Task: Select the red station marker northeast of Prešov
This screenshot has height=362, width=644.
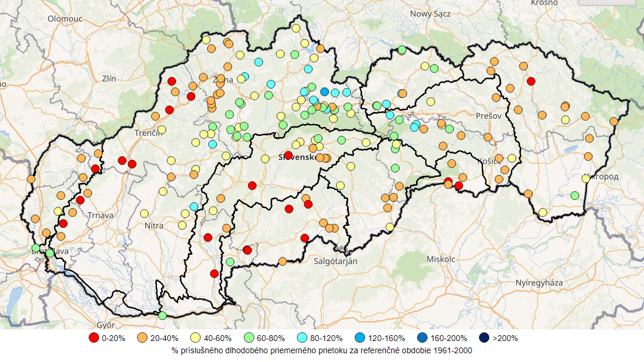Action: pyautogui.click(x=531, y=81)
